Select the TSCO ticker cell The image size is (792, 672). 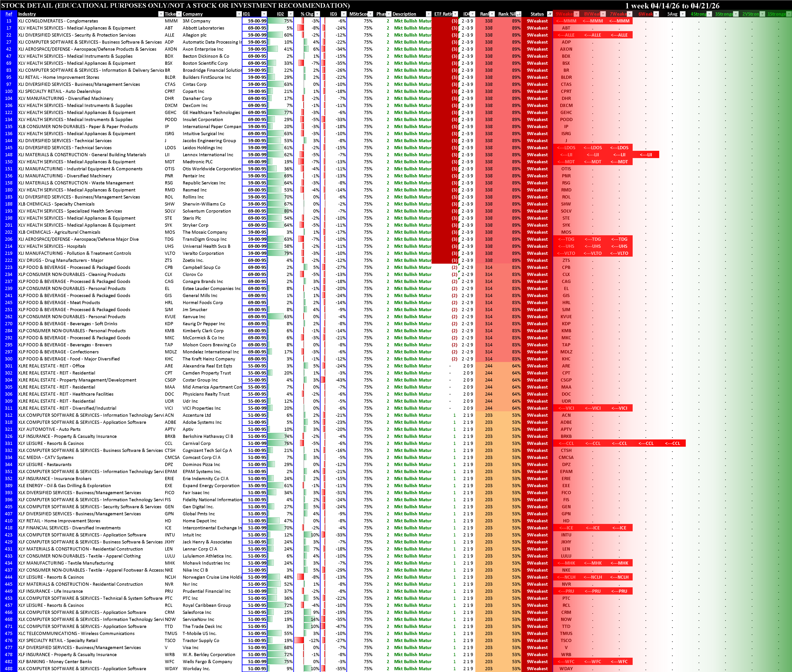[170, 640]
